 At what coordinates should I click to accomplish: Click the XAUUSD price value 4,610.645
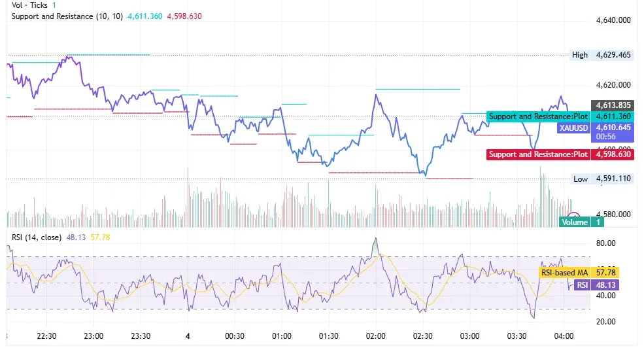coord(613,128)
